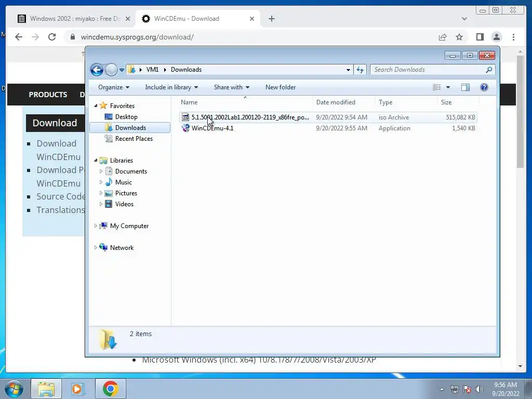Share this page icon in Chrome
Screen dimensions: 532x399
tap(443, 37)
